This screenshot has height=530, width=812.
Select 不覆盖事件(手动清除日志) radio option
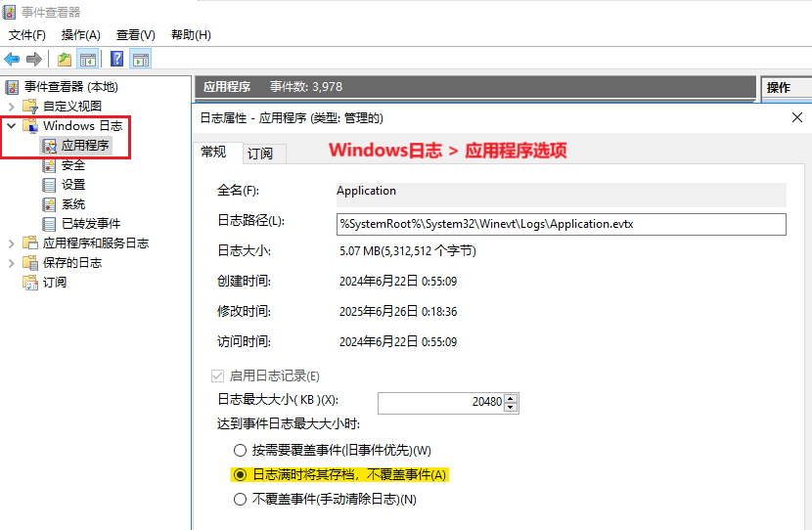tap(240, 500)
